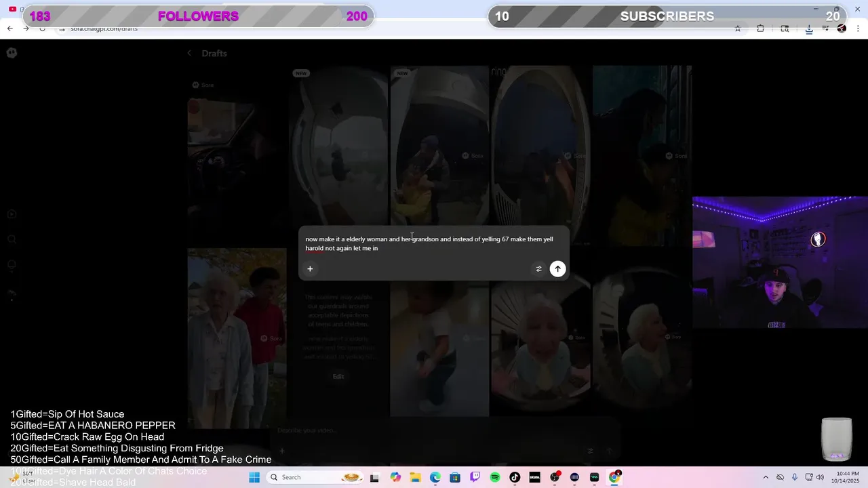Open the Chrome profile avatar
The image size is (868, 488).
842,28
